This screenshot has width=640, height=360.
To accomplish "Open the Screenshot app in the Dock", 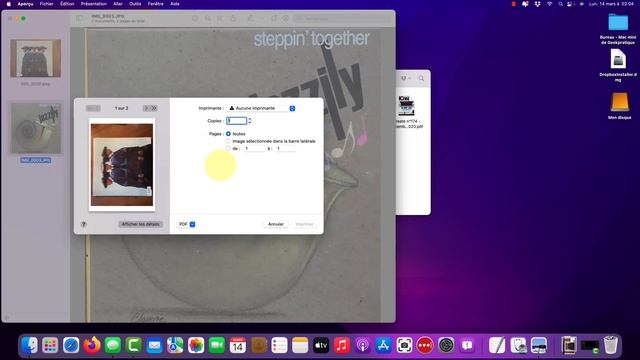I will tap(404, 345).
